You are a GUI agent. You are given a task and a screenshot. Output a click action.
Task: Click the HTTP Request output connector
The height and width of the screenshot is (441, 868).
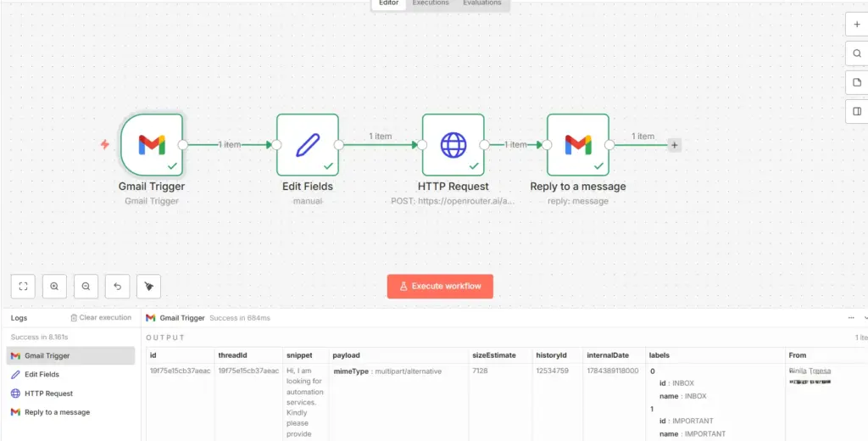tap(484, 145)
